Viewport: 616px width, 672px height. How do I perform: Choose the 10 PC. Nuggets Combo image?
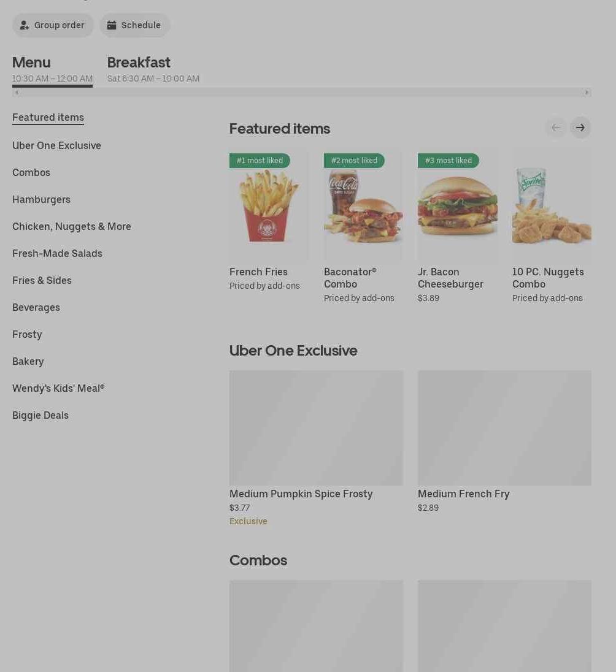tap(552, 204)
